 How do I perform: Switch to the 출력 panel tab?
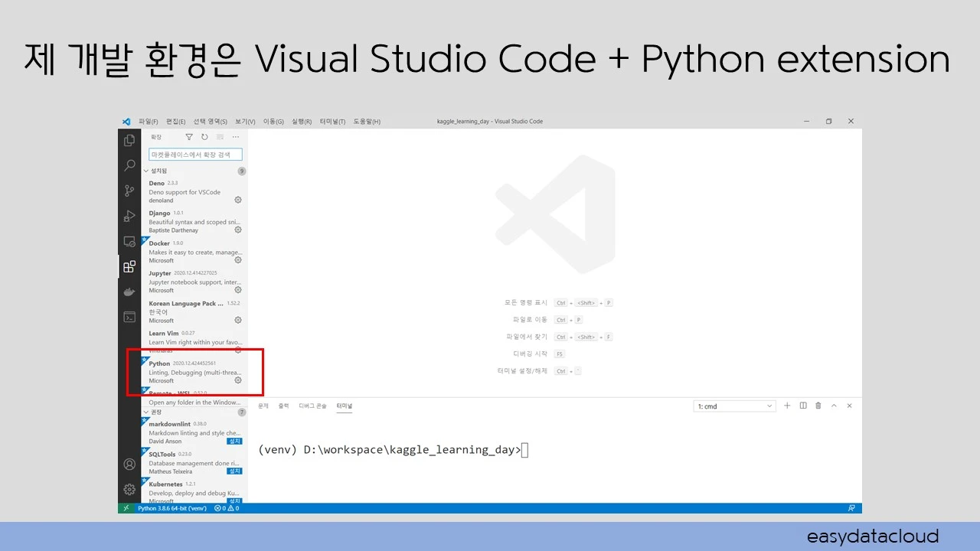point(284,406)
